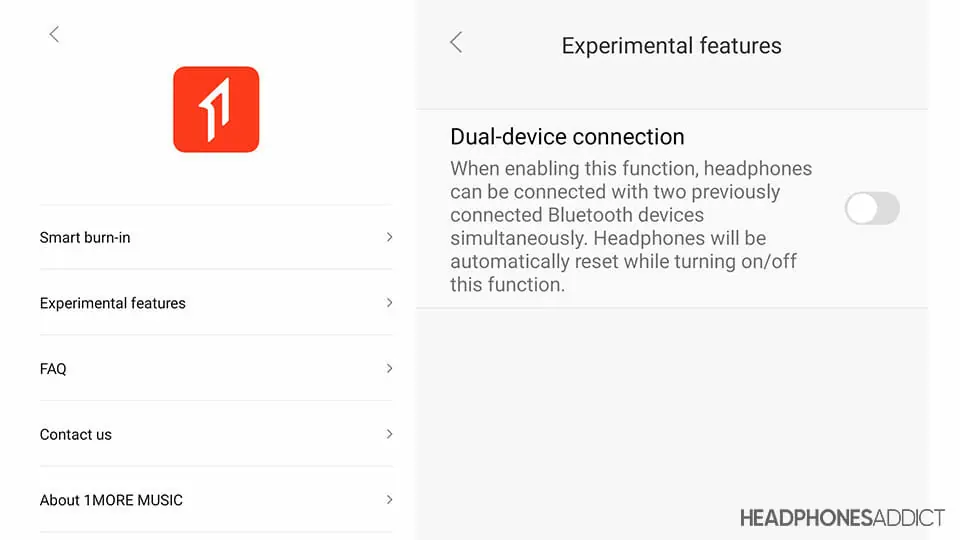This screenshot has width=960, height=540.
Task: Click the Dual-device connection heading
Action: [x=567, y=137]
